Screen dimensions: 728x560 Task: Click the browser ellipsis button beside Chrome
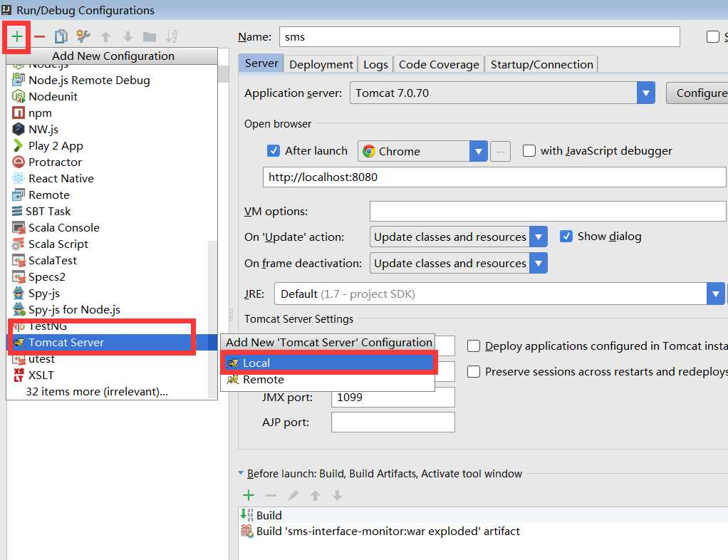pyautogui.click(x=501, y=151)
